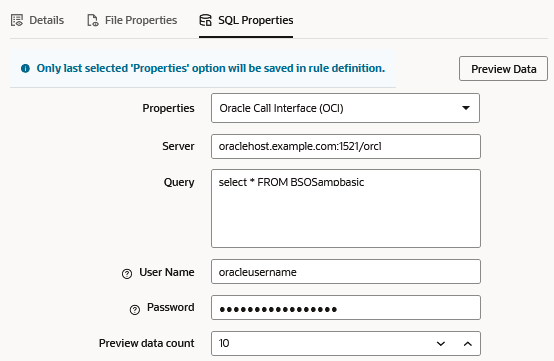The width and height of the screenshot is (554, 361).
Task: Decrease the Preview data count value
Action: [x=441, y=343]
